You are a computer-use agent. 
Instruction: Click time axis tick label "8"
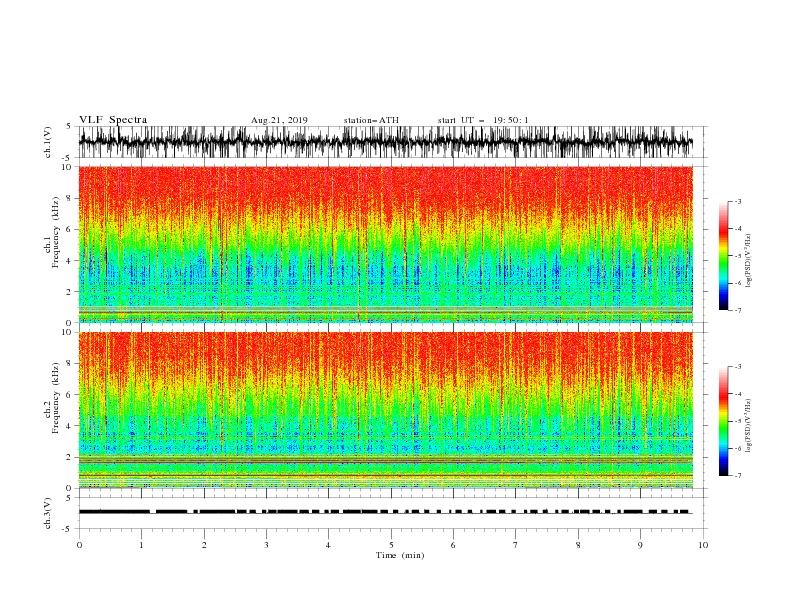[578, 545]
